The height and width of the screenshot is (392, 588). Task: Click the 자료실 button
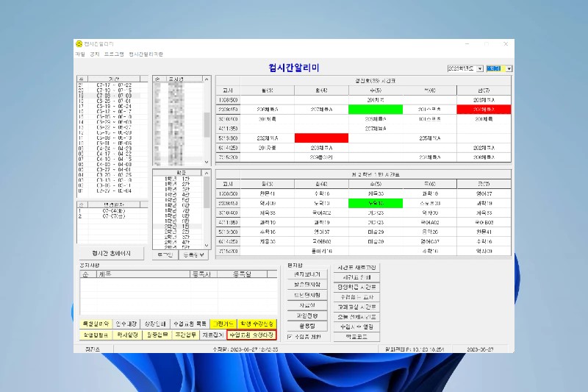(307, 305)
